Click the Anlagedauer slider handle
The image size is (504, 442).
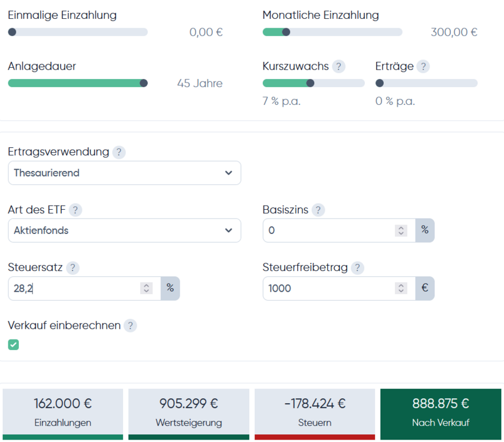pyautogui.click(x=143, y=83)
